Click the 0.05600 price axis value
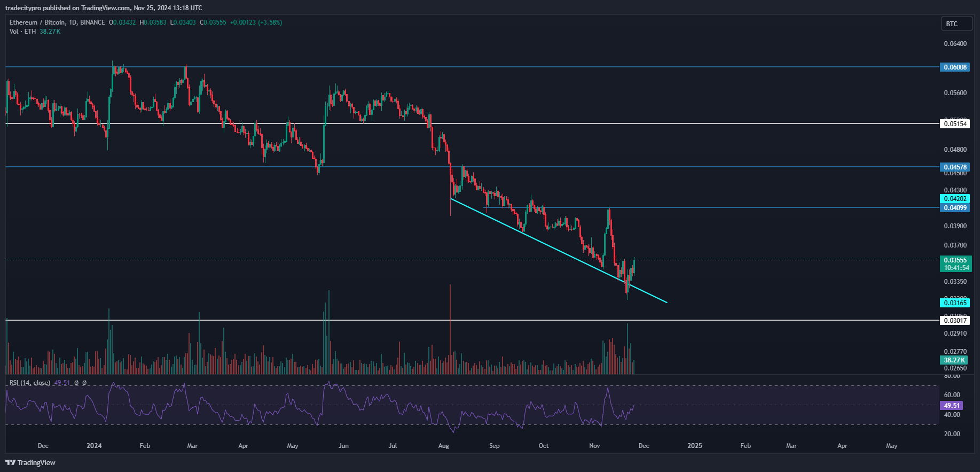Screen dimensions: 980x472 955,93
